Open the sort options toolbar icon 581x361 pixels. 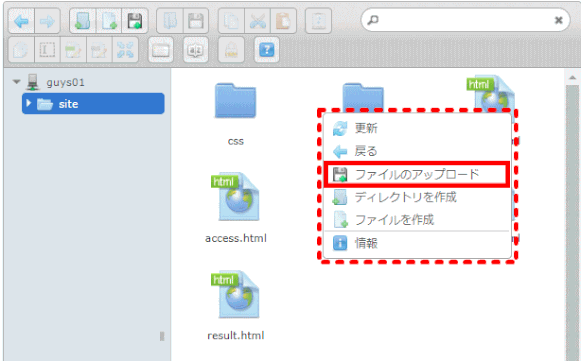pos(196,50)
